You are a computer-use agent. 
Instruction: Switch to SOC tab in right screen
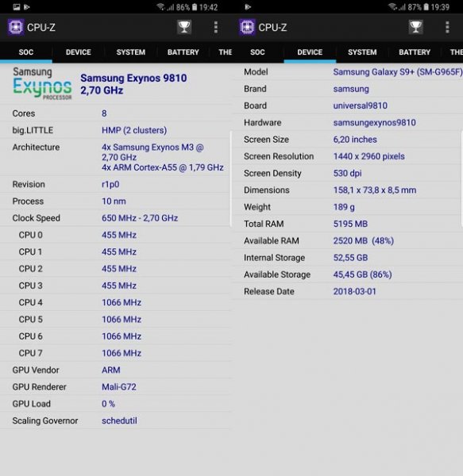(257, 52)
